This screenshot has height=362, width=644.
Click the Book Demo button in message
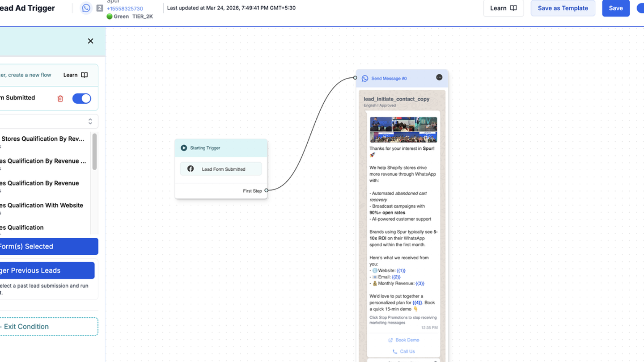[x=403, y=340]
